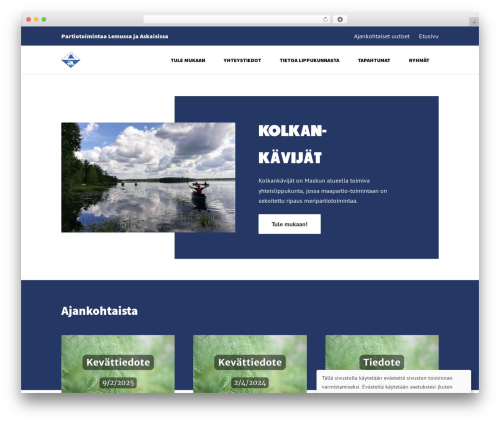
Task: Open the Tiedote news card
Action: tap(382, 353)
